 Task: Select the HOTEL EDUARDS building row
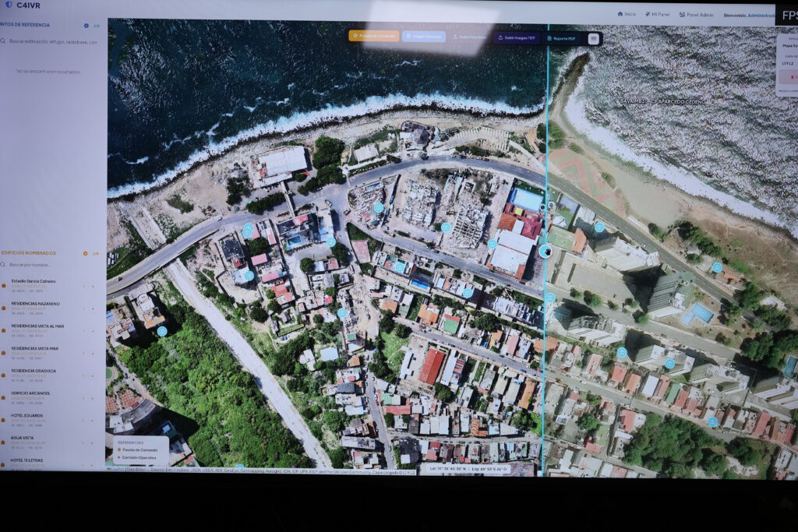click(50, 420)
